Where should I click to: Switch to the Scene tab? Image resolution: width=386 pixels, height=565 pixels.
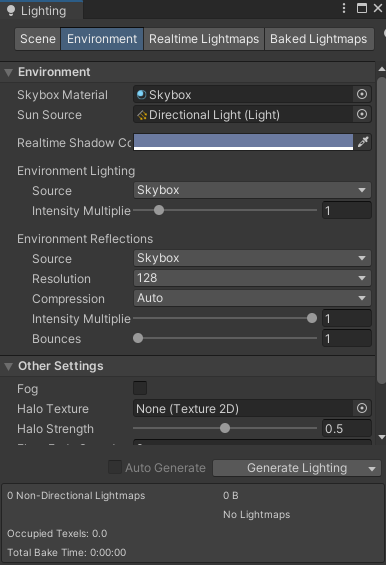[37, 39]
